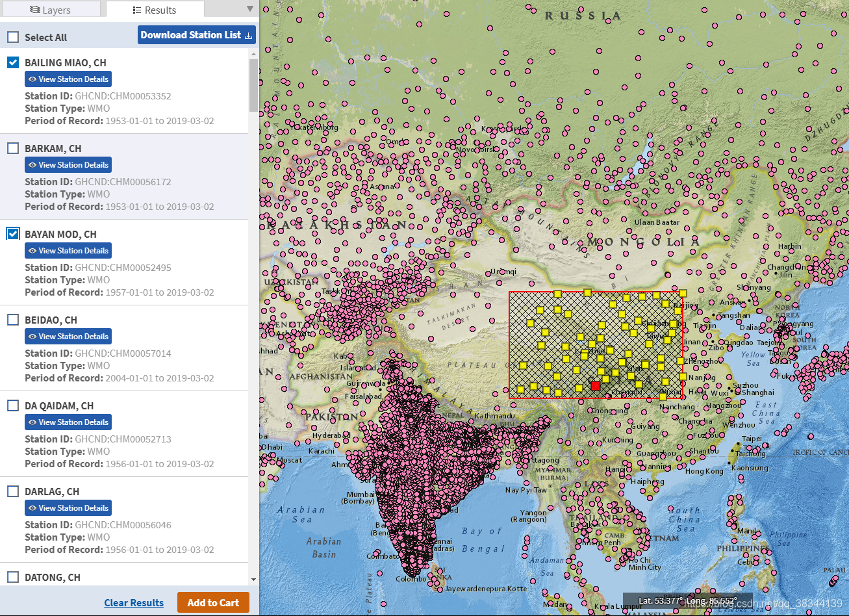
Task: Click the BARKAM, CH station name
Action: coord(53,148)
